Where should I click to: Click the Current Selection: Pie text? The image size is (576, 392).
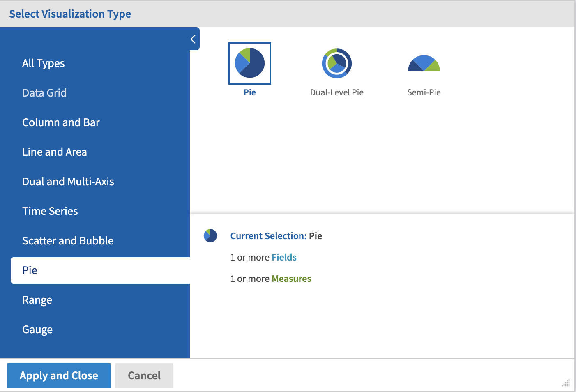(x=276, y=236)
